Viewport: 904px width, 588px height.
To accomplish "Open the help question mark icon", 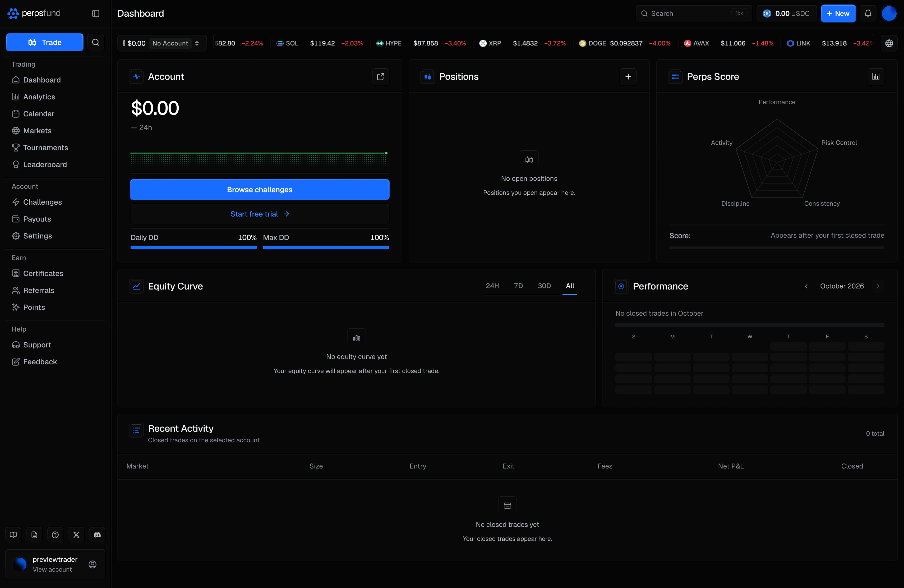I will tap(55, 535).
